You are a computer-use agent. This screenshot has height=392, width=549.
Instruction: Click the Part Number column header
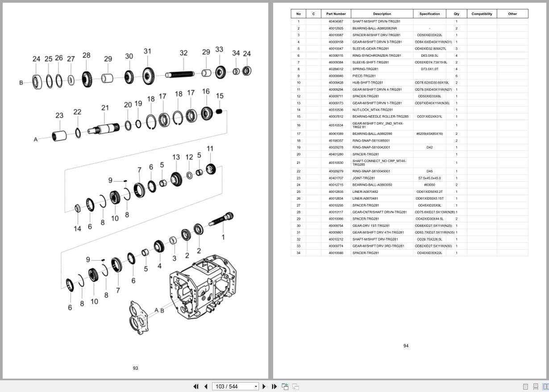[336, 14]
